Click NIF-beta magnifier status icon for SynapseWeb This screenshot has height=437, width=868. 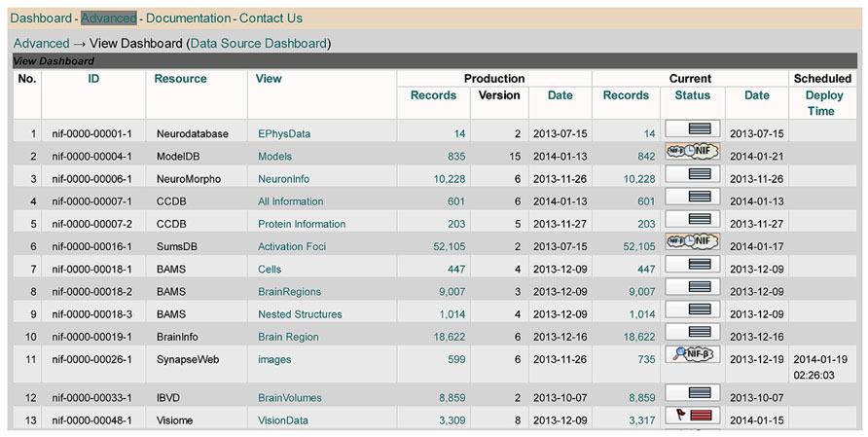(x=692, y=354)
